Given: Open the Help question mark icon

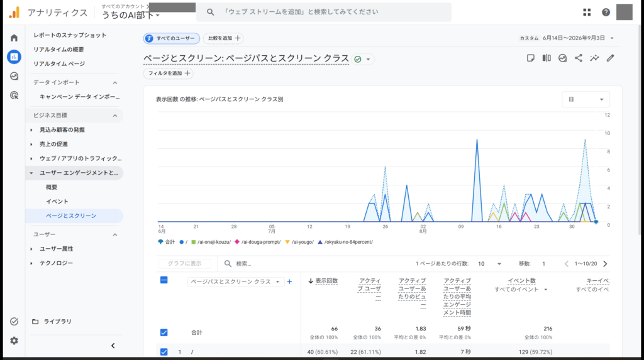Looking at the screenshot, I should tap(606, 13).
